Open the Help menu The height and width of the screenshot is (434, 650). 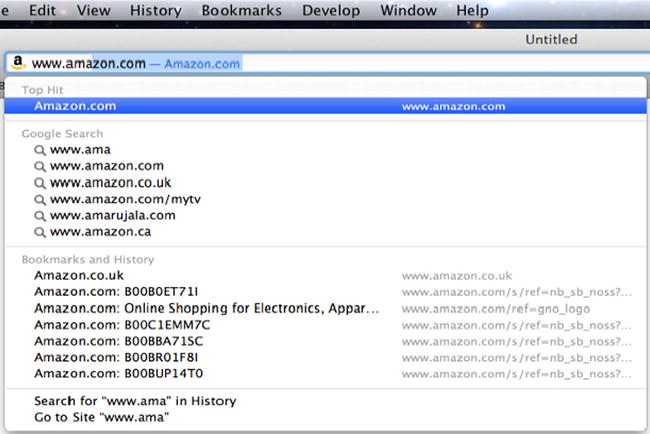(472, 10)
